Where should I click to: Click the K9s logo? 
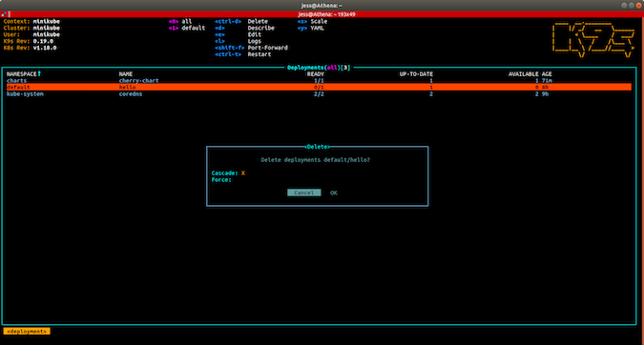[593, 40]
